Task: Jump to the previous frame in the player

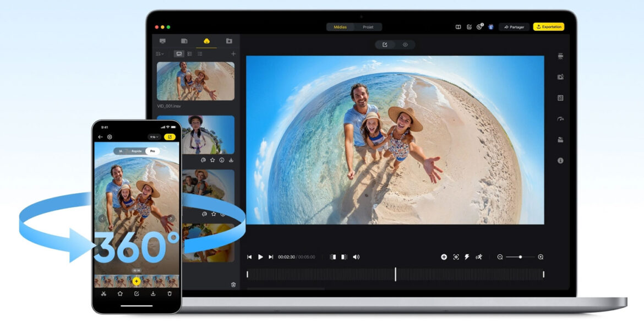Action: click(x=249, y=257)
